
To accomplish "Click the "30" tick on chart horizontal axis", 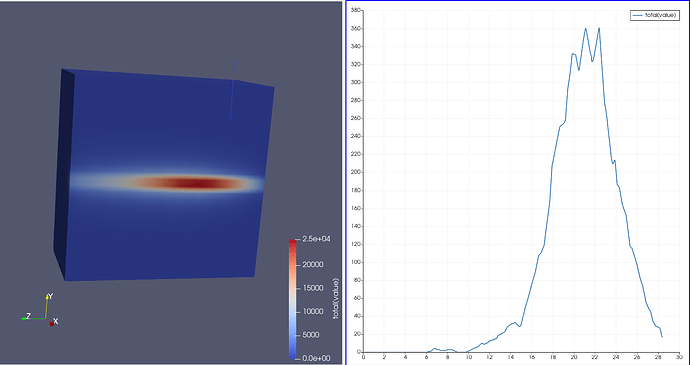I will pos(679,357).
